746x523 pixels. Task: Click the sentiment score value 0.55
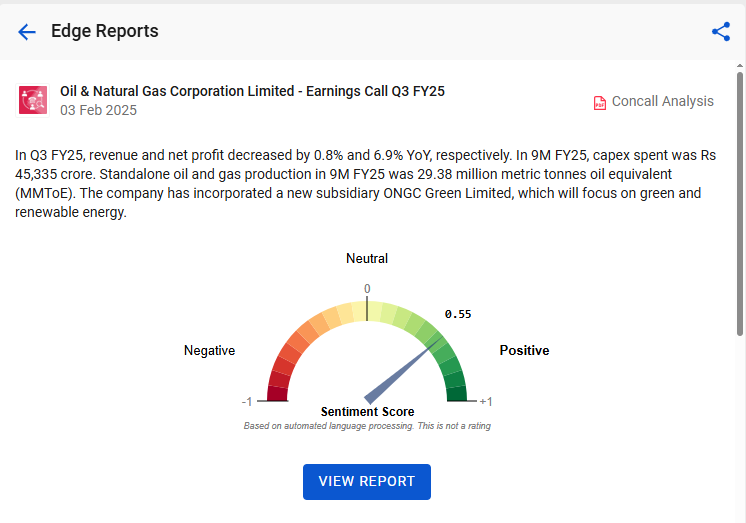click(x=458, y=314)
